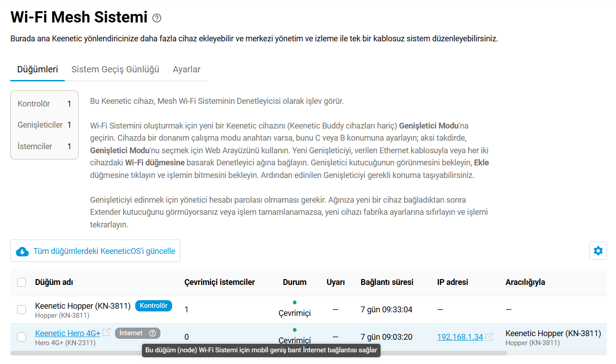
Task: Switch to Sistem Geçiş Günlüğü tab
Action: [115, 69]
